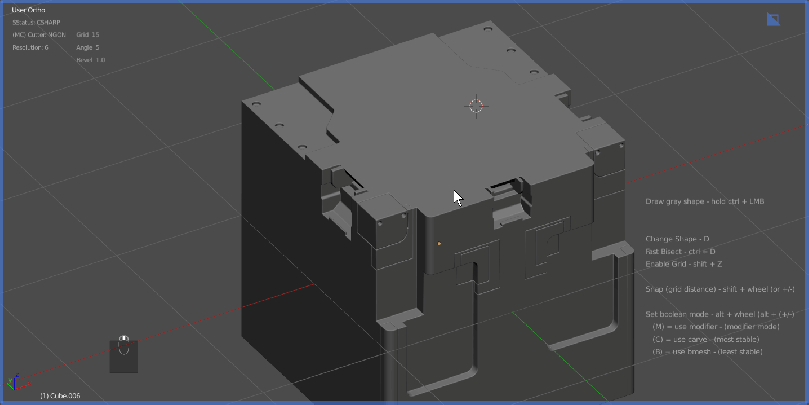Viewport: 809px width, 405px height.
Task: Click the 'Fast Bisect' shortcut hint
Action: pyautogui.click(x=681, y=251)
